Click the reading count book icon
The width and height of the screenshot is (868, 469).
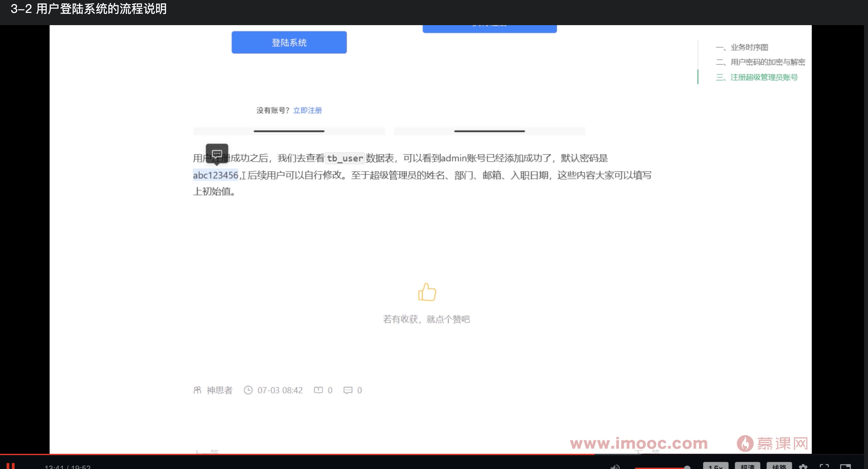coord(318,390)
